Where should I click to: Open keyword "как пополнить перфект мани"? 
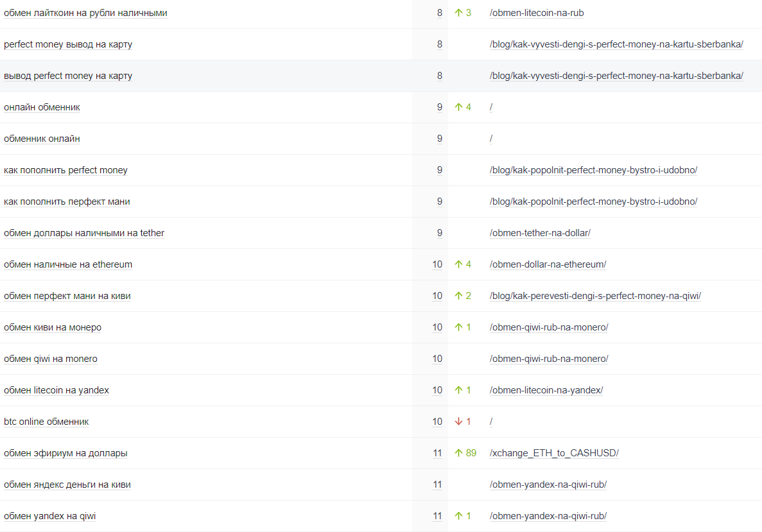[67, 202]
